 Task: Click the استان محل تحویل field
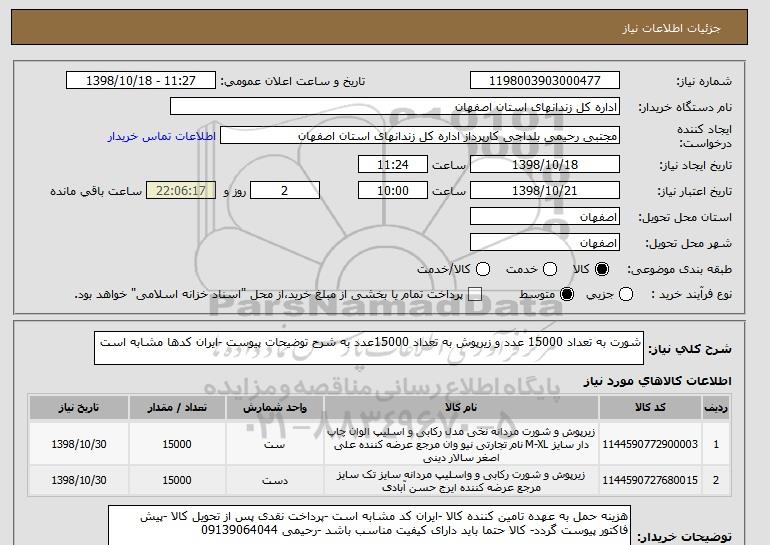coord(545,217)
